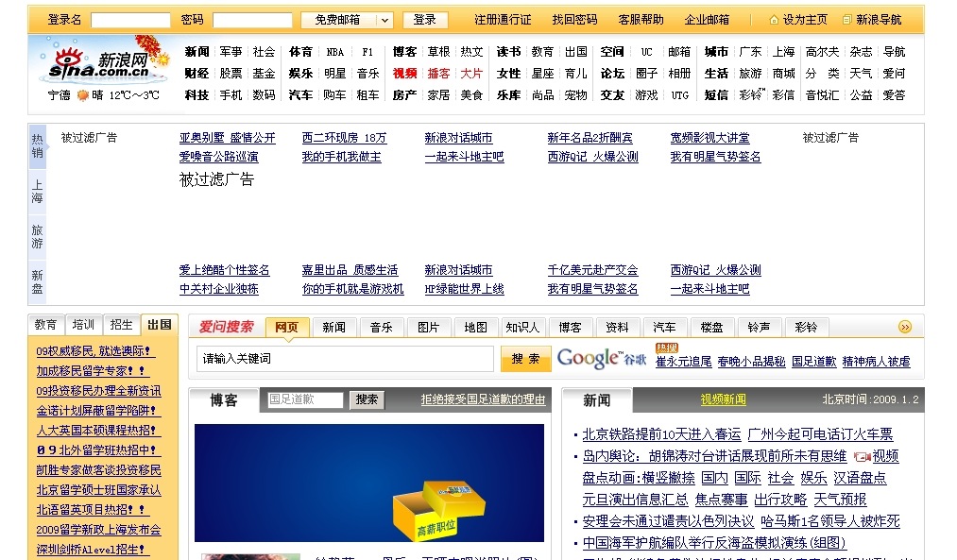
Task: Open headline 北京铁路提前10天进入春运
Action: click(x=661, y=434)
